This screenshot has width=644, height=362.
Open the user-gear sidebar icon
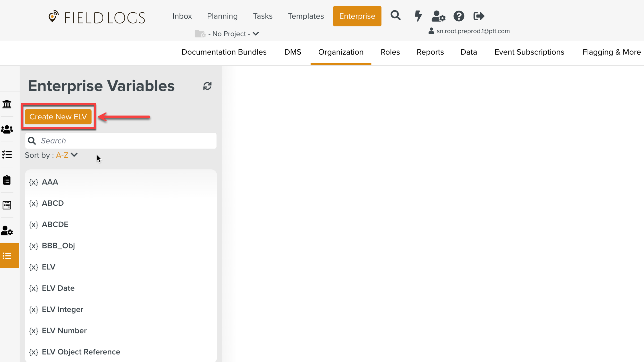tap(7, 231)
